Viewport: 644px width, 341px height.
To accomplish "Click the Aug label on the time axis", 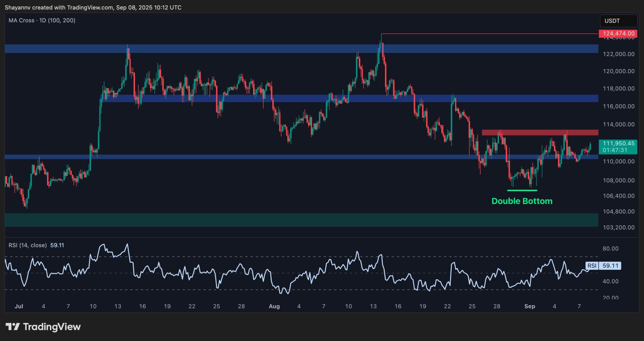I will [x=274, y=306].
